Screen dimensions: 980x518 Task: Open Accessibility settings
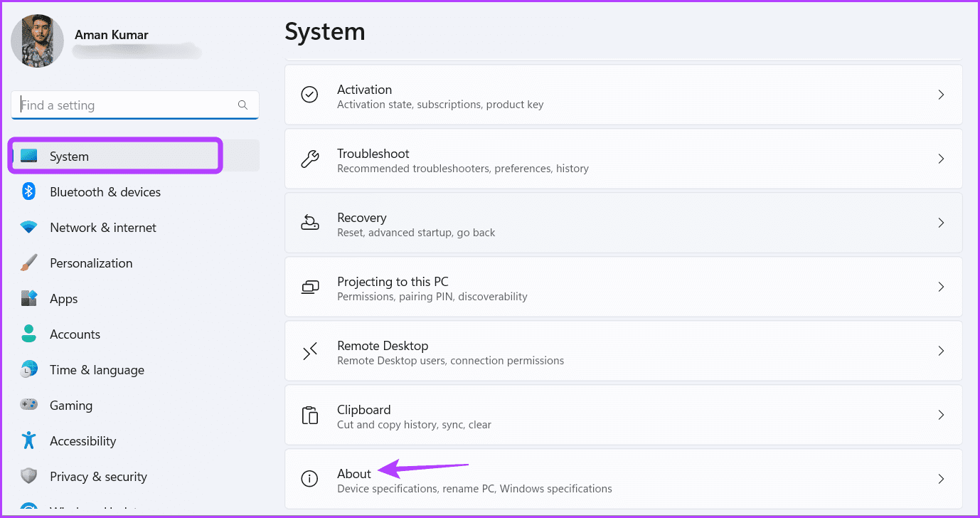point(135,440)
